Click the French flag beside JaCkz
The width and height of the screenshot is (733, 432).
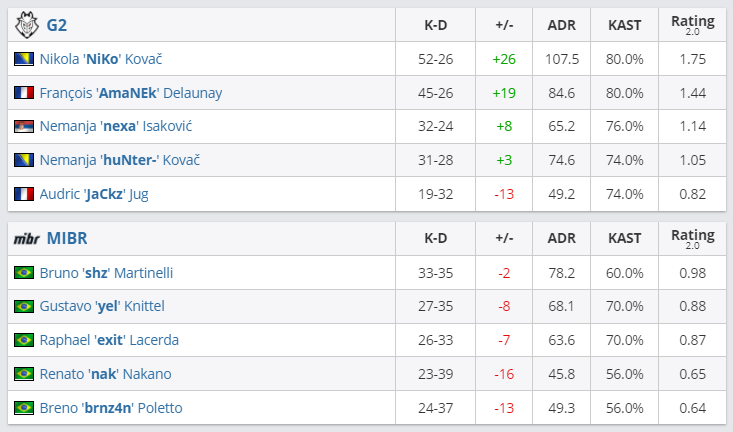click(24, 194)
